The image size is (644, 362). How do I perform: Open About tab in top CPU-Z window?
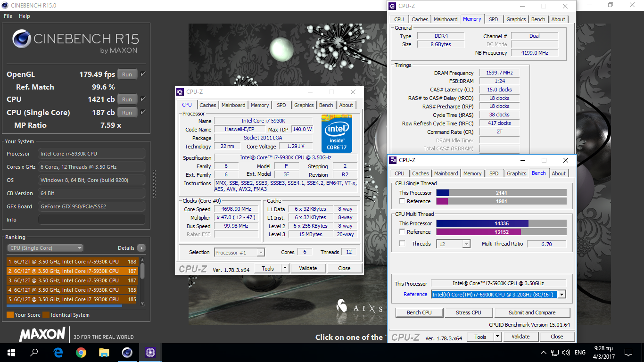pos(558,19)
